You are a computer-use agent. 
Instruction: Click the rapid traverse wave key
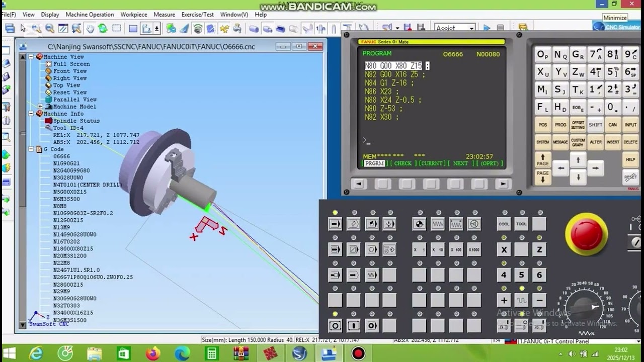point(521,300)
